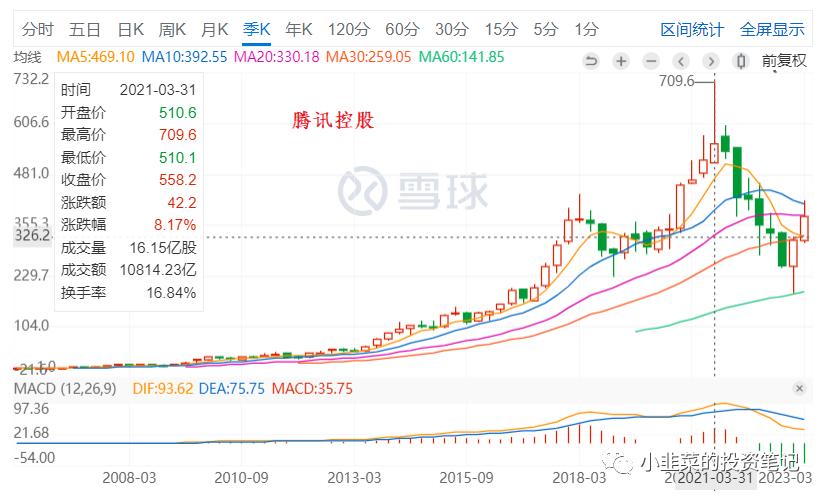
Task: Click the 时间 2021-03-31 row
Action: point(129,90)
